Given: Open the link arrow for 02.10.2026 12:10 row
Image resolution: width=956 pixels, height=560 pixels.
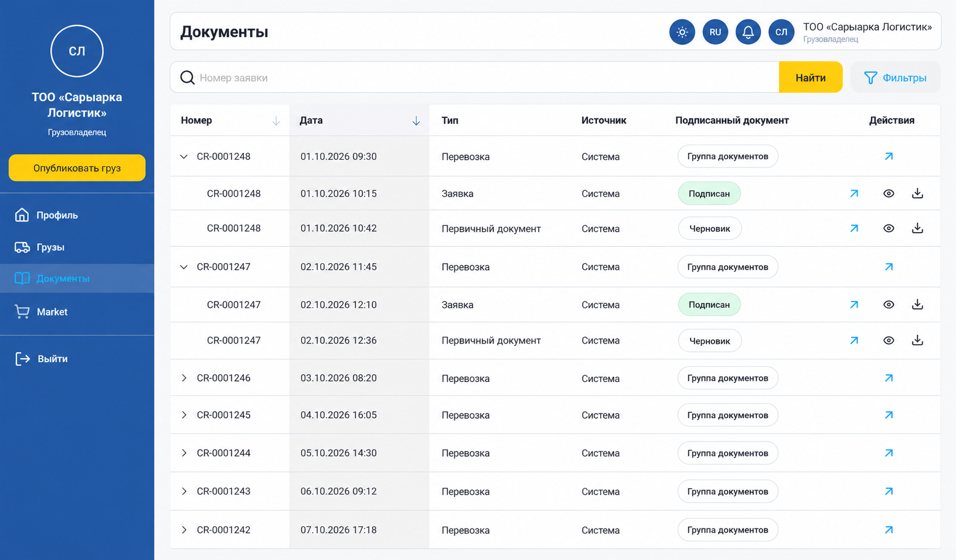Looking at the screenshot, I should pyautogui.click(x=854, y=304).
